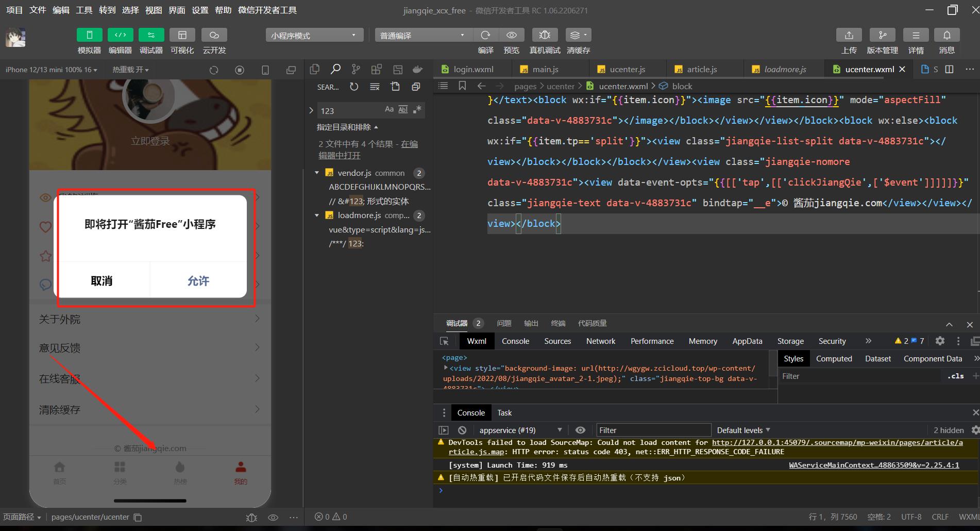Open the extensions blocks icon
980x531 pixels.
pos(377,69)
